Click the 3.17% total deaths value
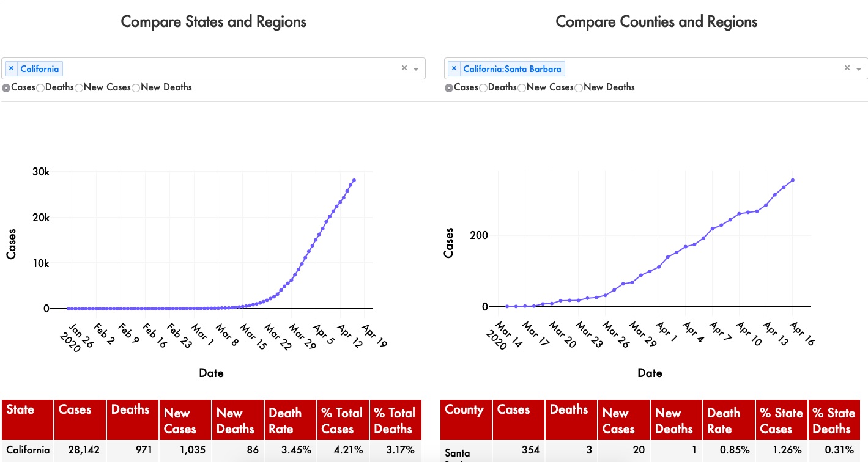This screenshot has height=462, width=868. [400, 450]
